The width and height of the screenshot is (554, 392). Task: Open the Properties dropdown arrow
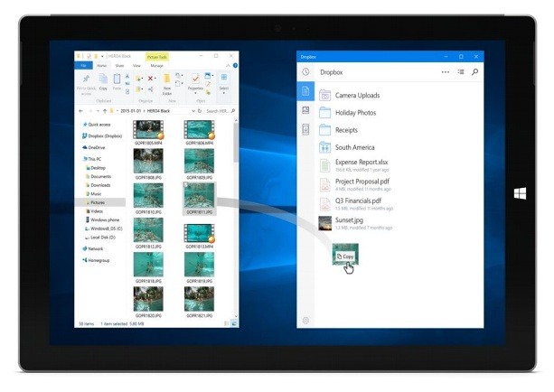(x=195, y=93)
